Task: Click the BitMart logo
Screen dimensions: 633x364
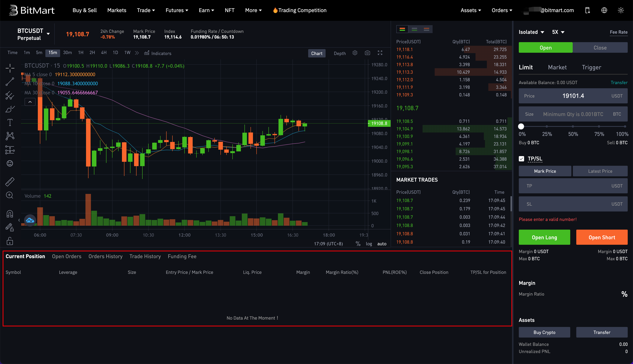Action: pos(32,10)
